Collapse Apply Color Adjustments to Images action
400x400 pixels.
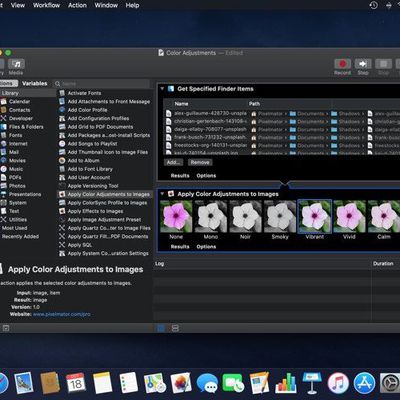[162, 194]
